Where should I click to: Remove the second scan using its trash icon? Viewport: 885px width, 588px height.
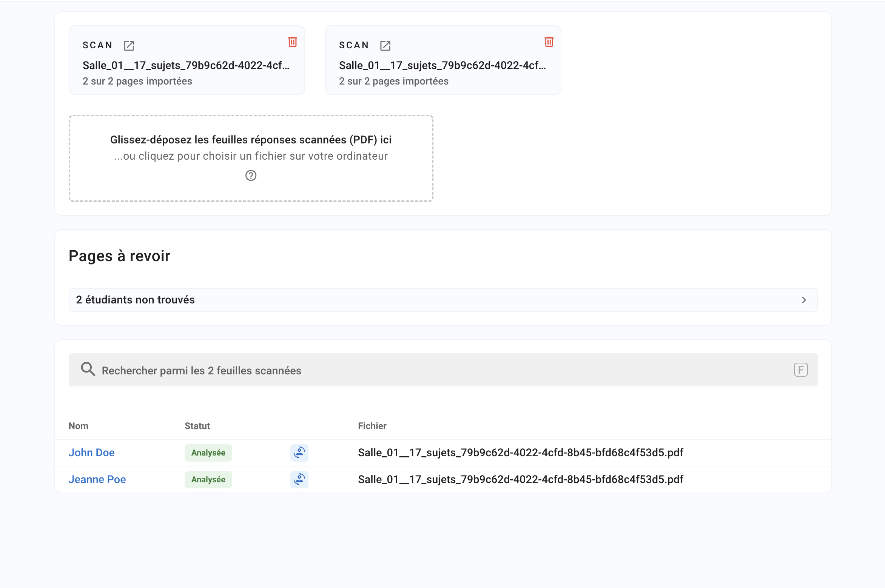tap(549, 42)
